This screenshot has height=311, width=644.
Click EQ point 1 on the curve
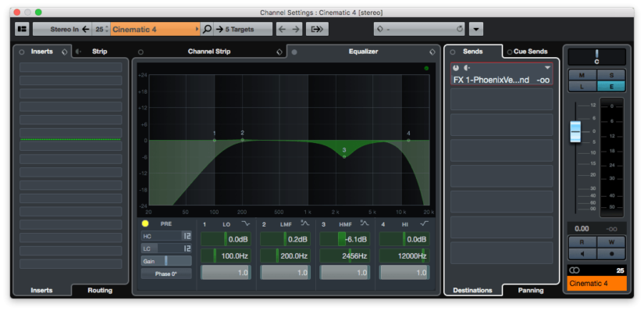215,141
